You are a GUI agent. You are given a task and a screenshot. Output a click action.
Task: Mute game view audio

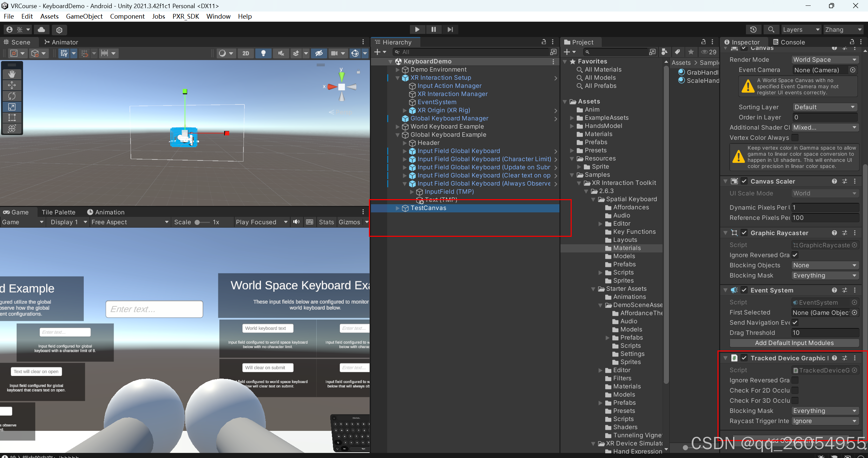(x=296, y=222)
